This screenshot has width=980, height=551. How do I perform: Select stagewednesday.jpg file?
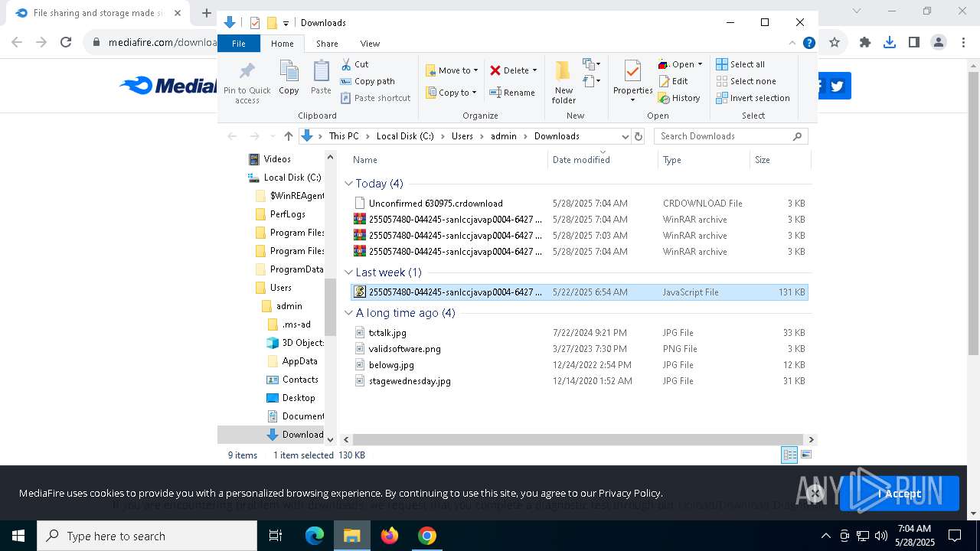point(579,381)
